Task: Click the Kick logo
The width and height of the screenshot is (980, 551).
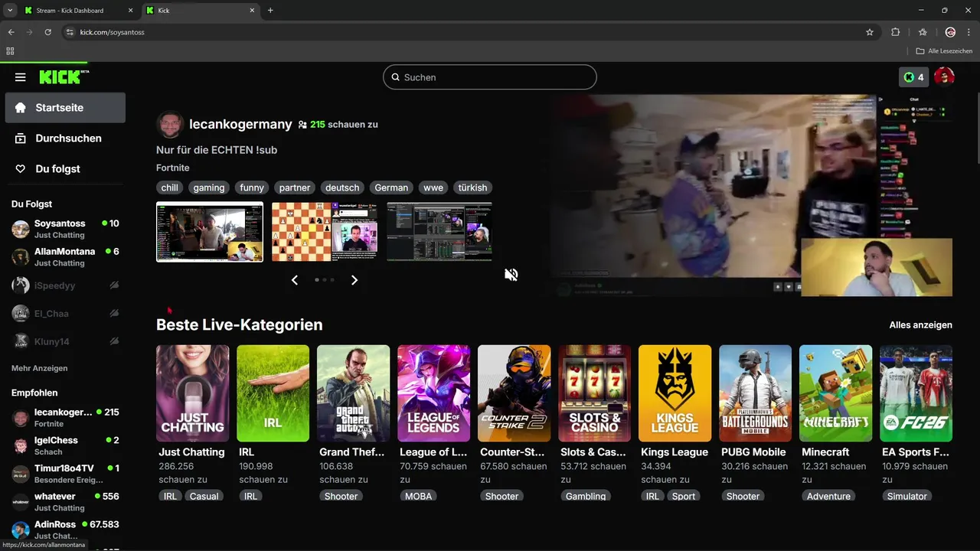Action: click(x=64, y=77)
